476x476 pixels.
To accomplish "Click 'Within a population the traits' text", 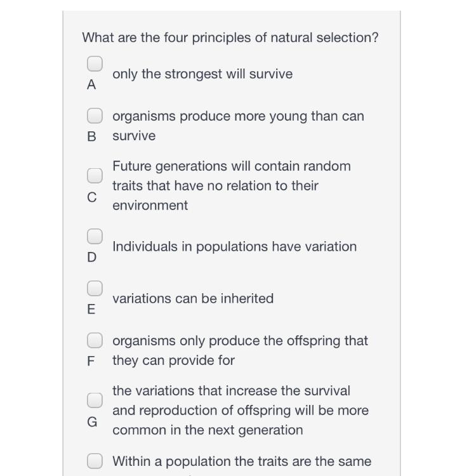I will (242, 461).
